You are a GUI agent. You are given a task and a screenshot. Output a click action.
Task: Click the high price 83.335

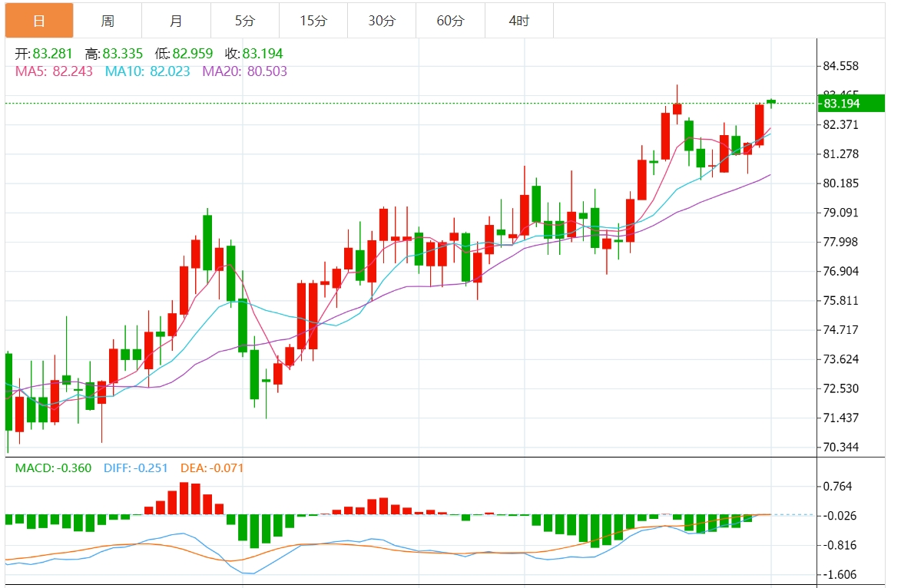tap(122, 54)
